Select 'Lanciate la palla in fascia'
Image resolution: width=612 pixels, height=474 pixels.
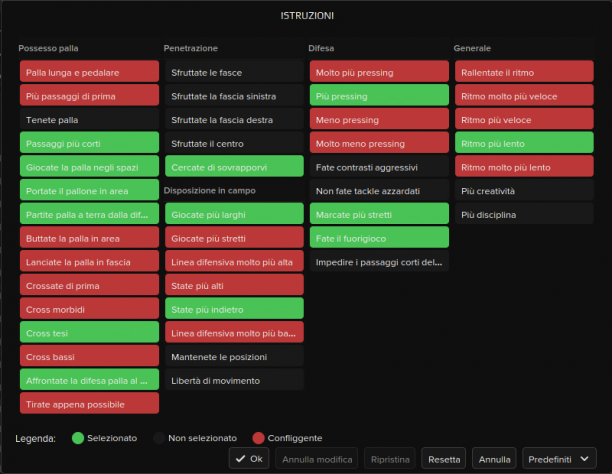[x=89, y=261]
